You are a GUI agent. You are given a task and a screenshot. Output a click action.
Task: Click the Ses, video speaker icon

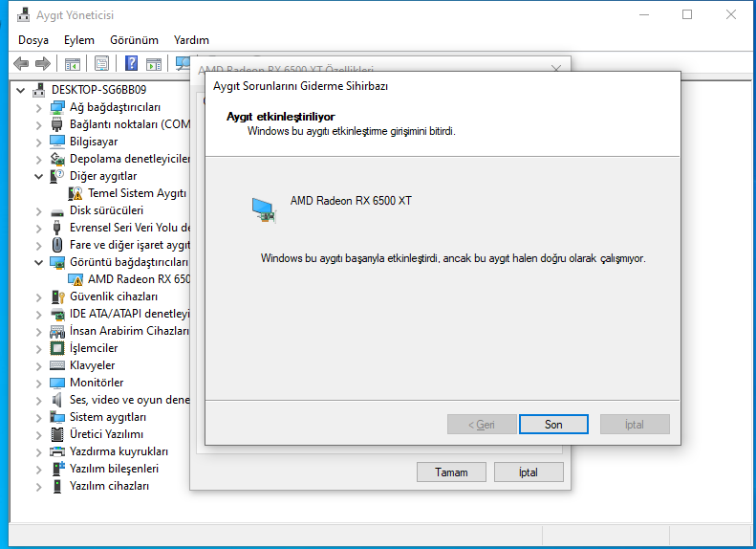57,400
